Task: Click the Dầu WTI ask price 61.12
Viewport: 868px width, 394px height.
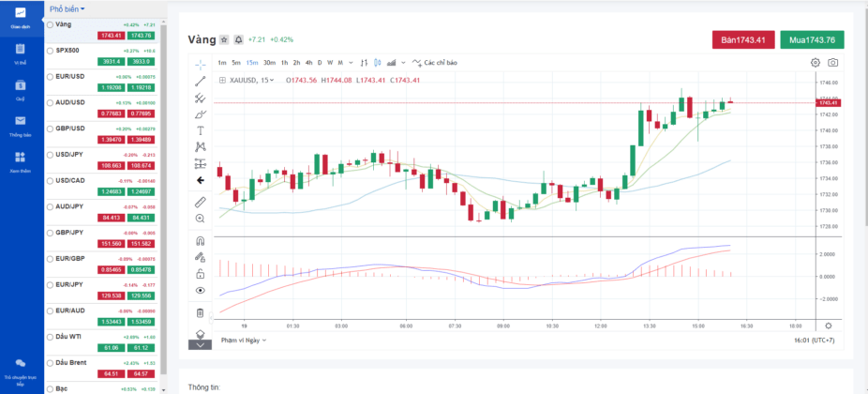Action: point(141,348)
